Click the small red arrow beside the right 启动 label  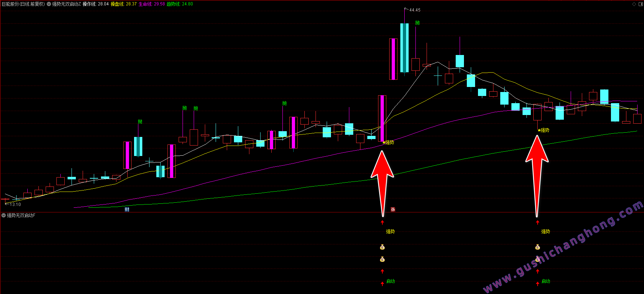coord(538,284)
